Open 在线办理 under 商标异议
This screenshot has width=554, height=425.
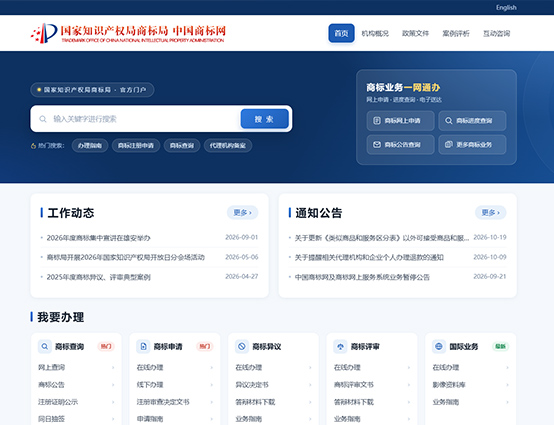(249, 368)
